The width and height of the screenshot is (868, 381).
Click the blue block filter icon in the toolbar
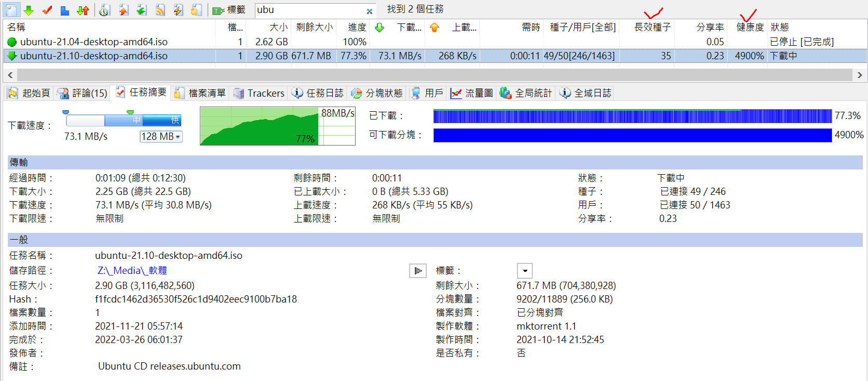coord(65,10)
